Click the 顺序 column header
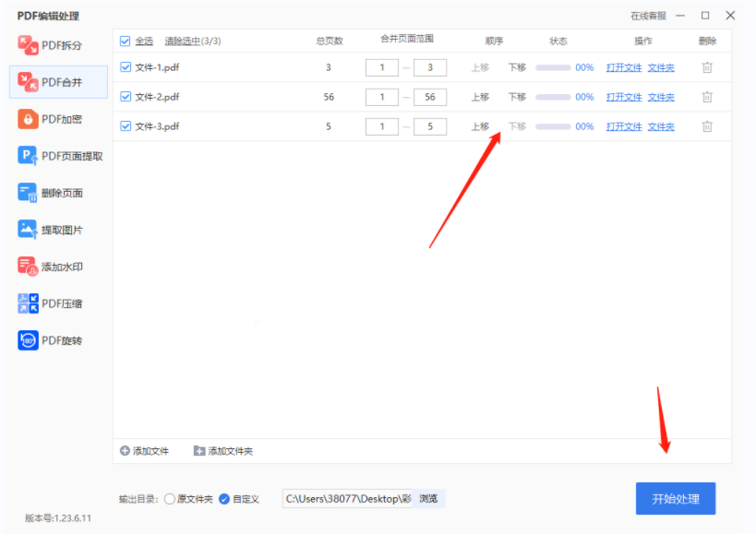756x534 pixels. (x=494, y=41)
